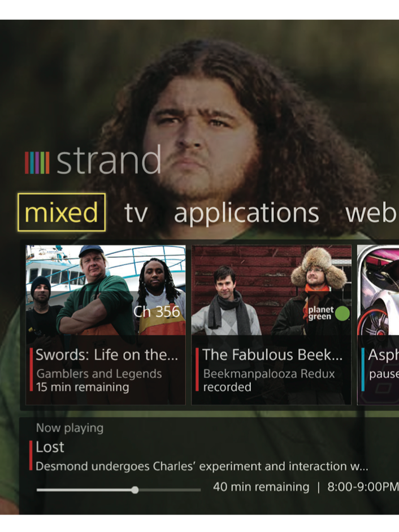The image size is (399, 532).
Task: Click the Gamblers and Legends episode text
Action: coord(99,374)
